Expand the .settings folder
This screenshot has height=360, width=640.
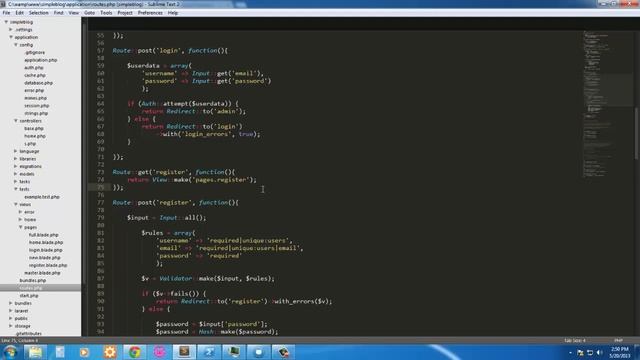(x=11, y=29)
